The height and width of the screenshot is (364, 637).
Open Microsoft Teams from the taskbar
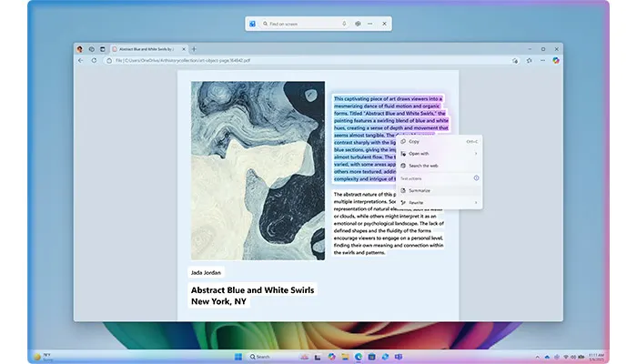point(399,357)
